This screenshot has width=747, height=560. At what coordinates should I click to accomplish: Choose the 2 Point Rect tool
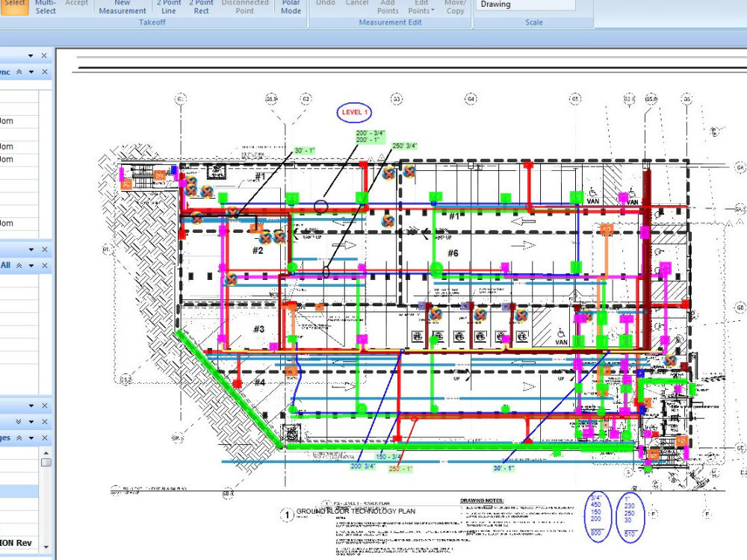[x=200, y=7]
